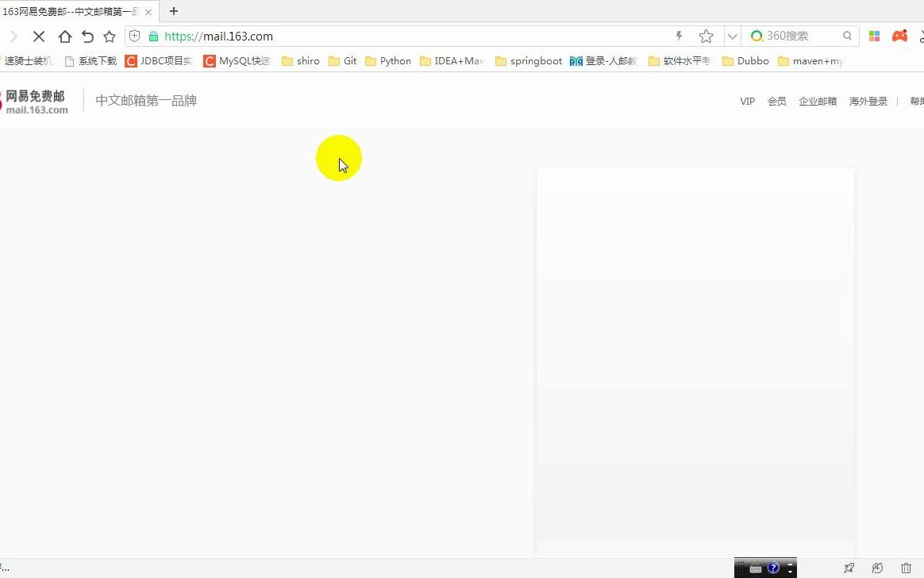The width and height of the screenshot is (924, 578).
Task: Toggle the bookmark star for this page
Action: click(x=706, y=36)
